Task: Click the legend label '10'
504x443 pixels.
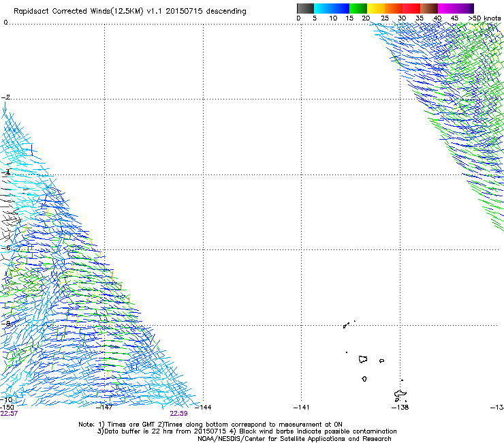Action: [x=333, y=18]
